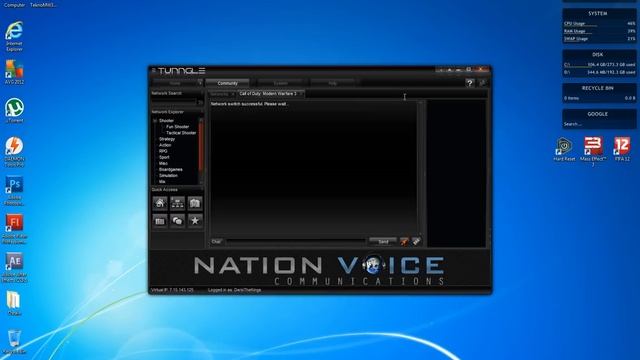Select RPG category in Network Explorer
640x360 pixels.
click(x=163, y=151)
